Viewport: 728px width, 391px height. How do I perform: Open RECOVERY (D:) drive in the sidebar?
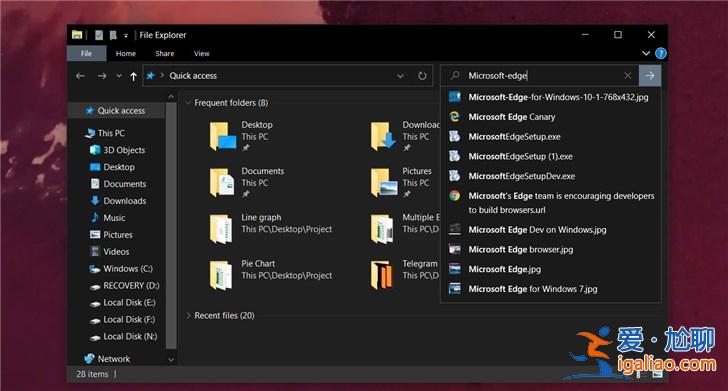pyautogui.click(x=125, y=286)
